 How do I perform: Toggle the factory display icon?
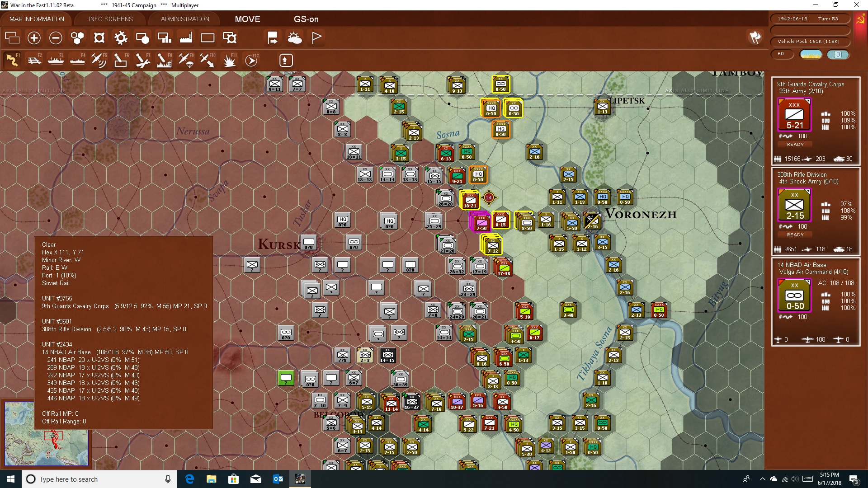coord(186,38)
